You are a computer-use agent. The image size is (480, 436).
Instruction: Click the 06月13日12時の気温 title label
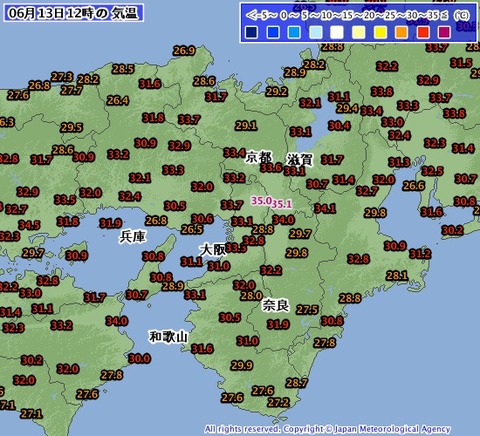[x=73, y=13]
